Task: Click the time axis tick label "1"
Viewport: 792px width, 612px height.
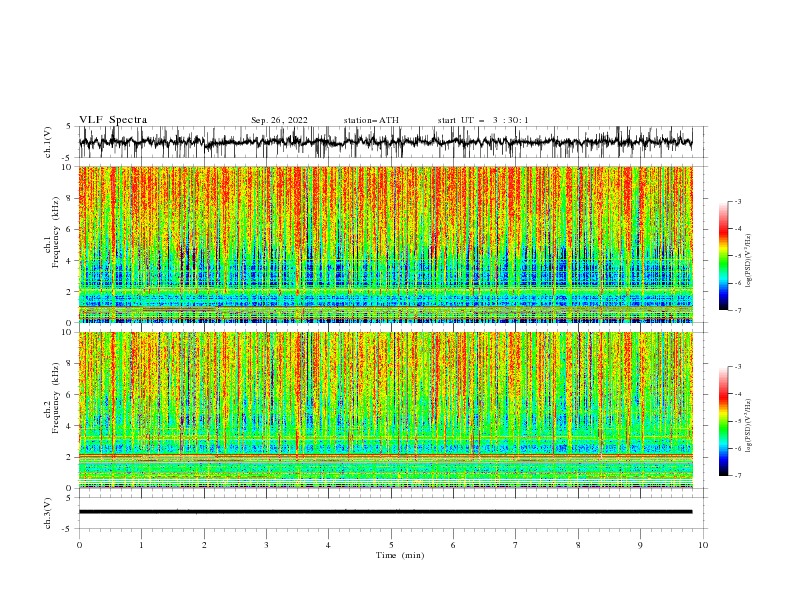Action: (141, 545)
